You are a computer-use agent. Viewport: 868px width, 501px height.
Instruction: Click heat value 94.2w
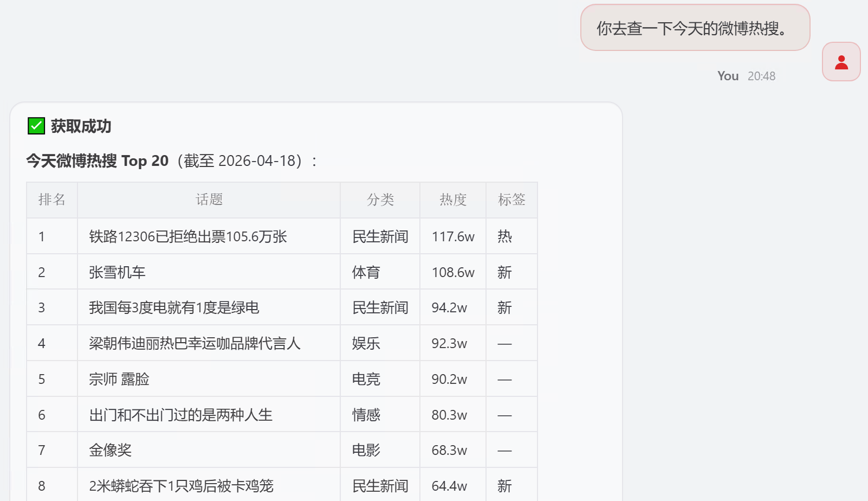449,307
